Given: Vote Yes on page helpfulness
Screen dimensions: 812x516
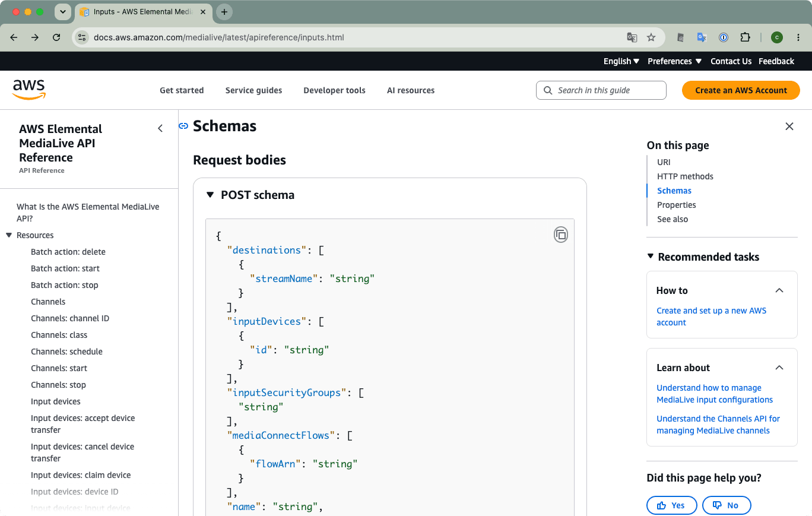Looking at the screenshot, I should (671, 505).
